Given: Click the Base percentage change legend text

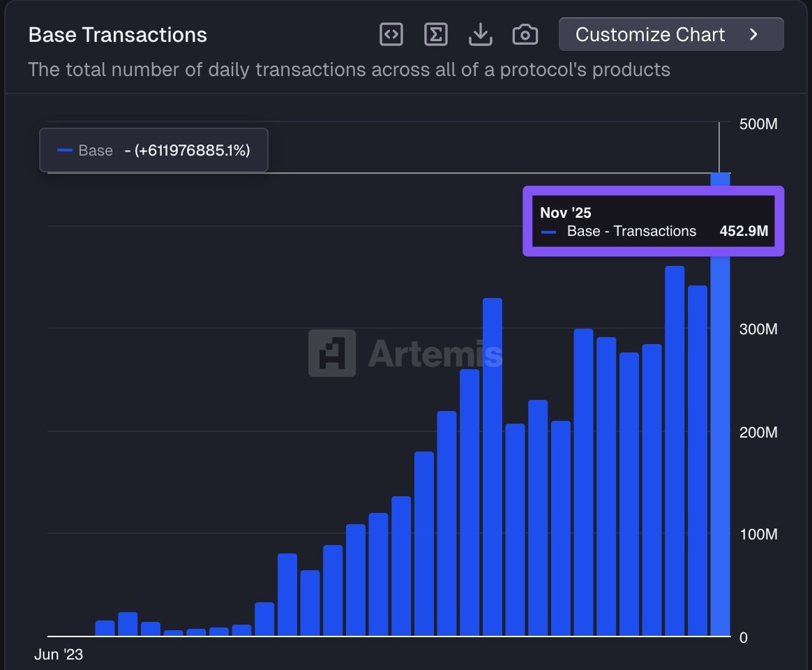Looking at the screenshot, I should [x=187, y=150].
